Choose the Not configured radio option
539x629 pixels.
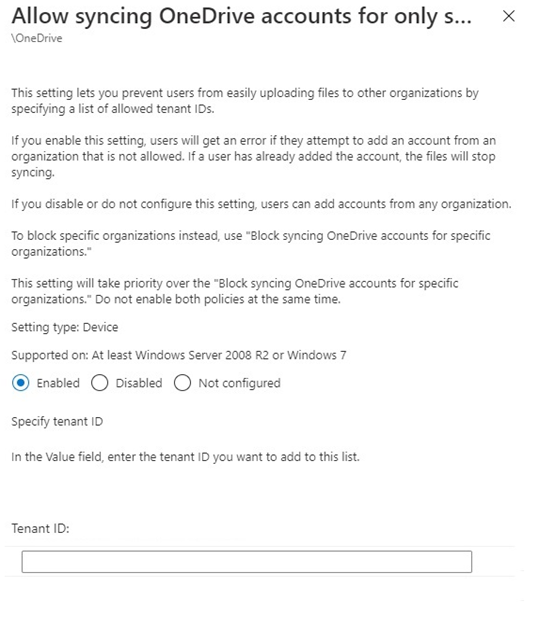click(x=182, y=383)
